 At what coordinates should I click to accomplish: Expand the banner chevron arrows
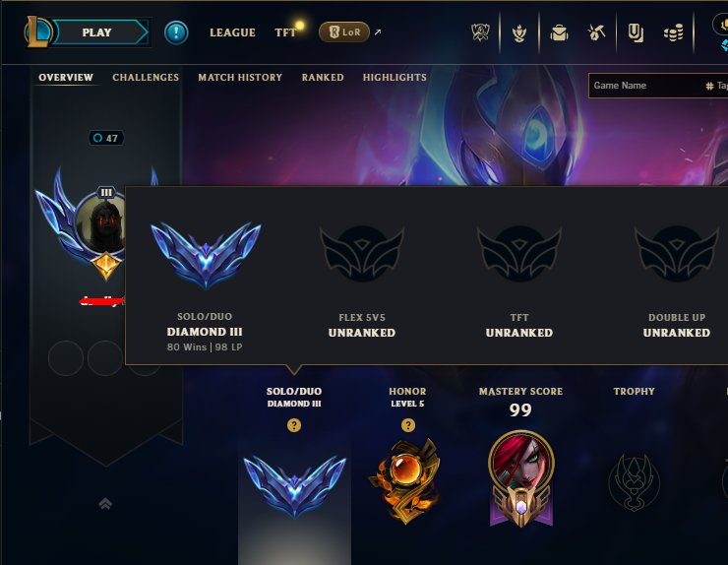click(105, 504)
